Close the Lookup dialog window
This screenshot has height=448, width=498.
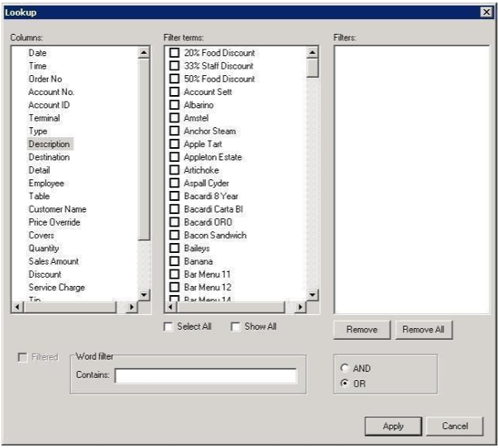point(486,12)
